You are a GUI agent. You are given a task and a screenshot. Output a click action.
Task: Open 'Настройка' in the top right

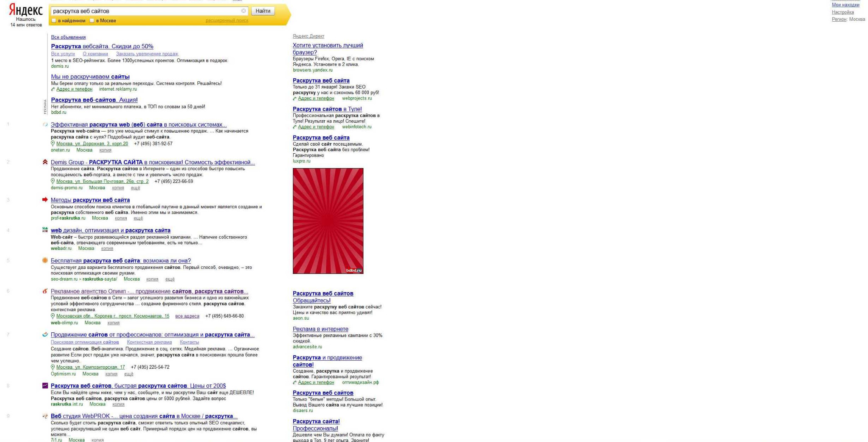click(x=843, y=12)
